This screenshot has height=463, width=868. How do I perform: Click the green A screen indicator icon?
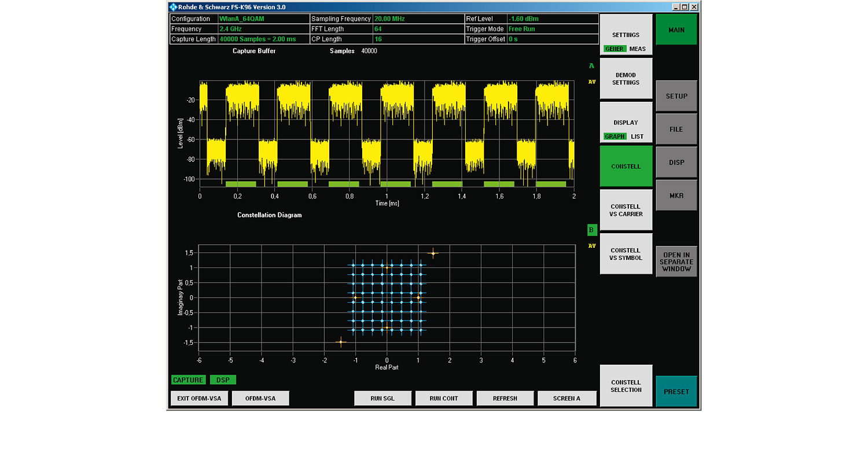tap(591, 66)
